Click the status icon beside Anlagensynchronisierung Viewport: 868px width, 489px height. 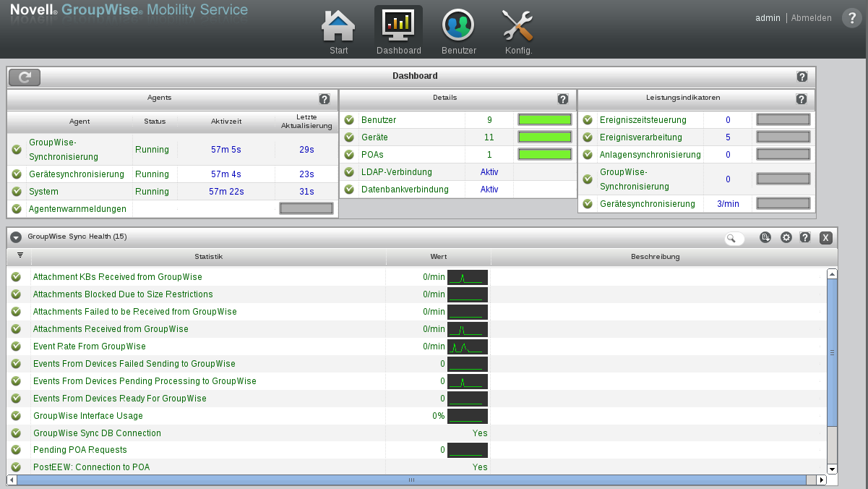pos(588,155)
